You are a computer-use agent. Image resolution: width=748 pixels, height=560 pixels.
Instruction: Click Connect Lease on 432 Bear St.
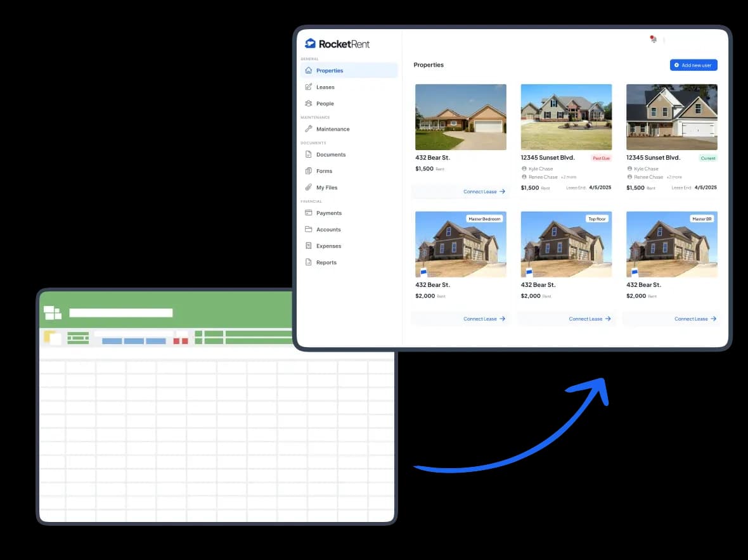(x=480, y=191)
